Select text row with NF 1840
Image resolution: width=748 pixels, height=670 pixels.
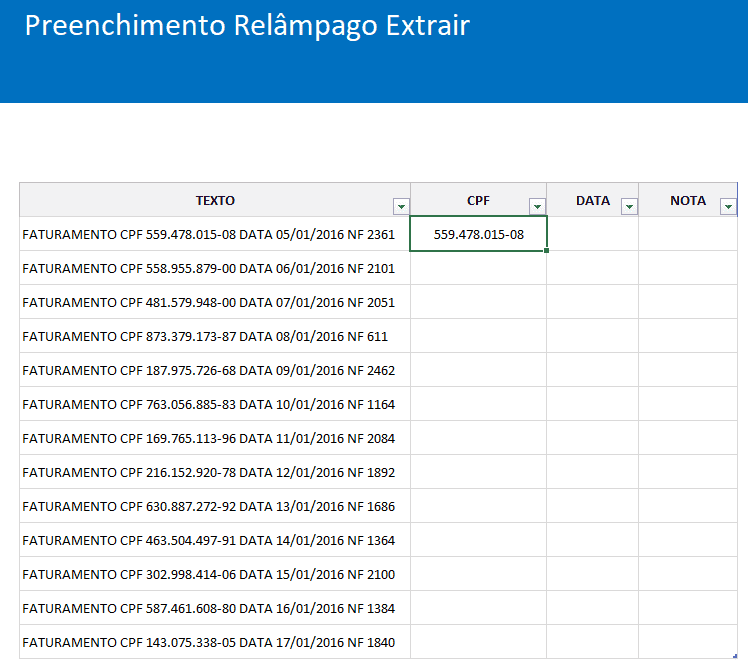tap(215, 642)
